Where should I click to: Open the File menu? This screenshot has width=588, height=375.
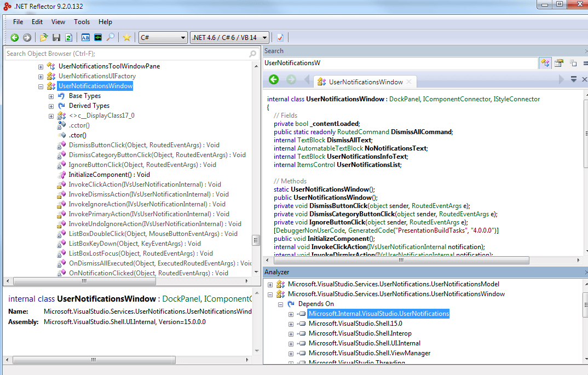click(x=18, y=22)
